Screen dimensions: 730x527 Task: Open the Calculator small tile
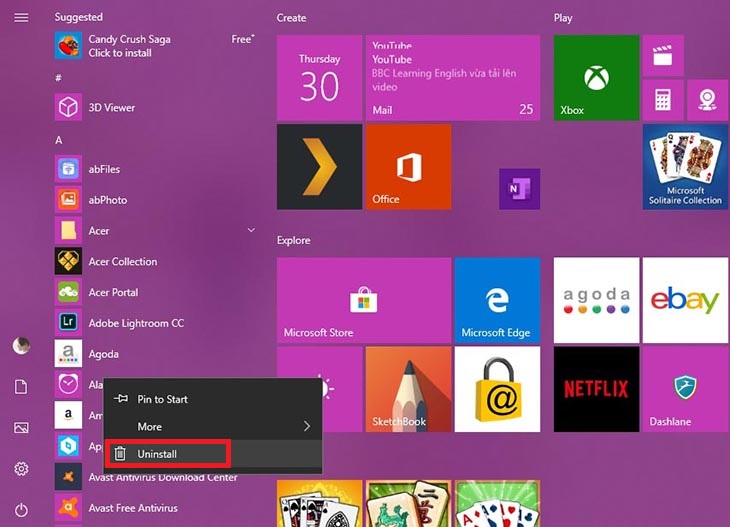(662, 100)
